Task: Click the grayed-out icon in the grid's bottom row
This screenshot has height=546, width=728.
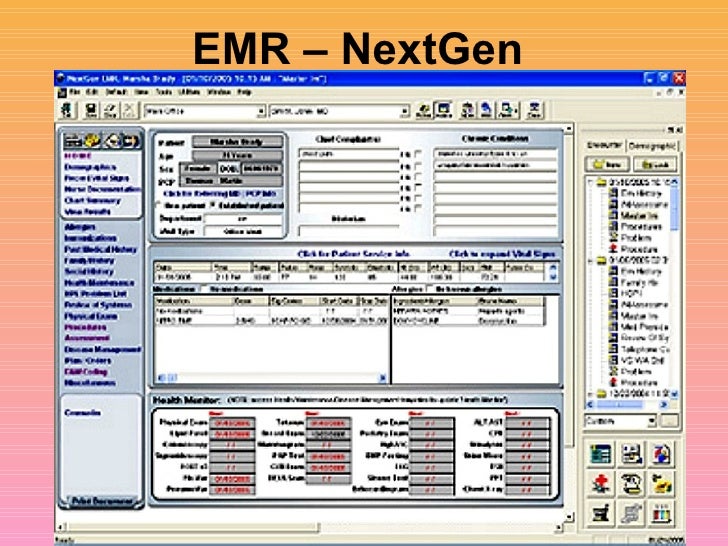Action: point(630,514)
